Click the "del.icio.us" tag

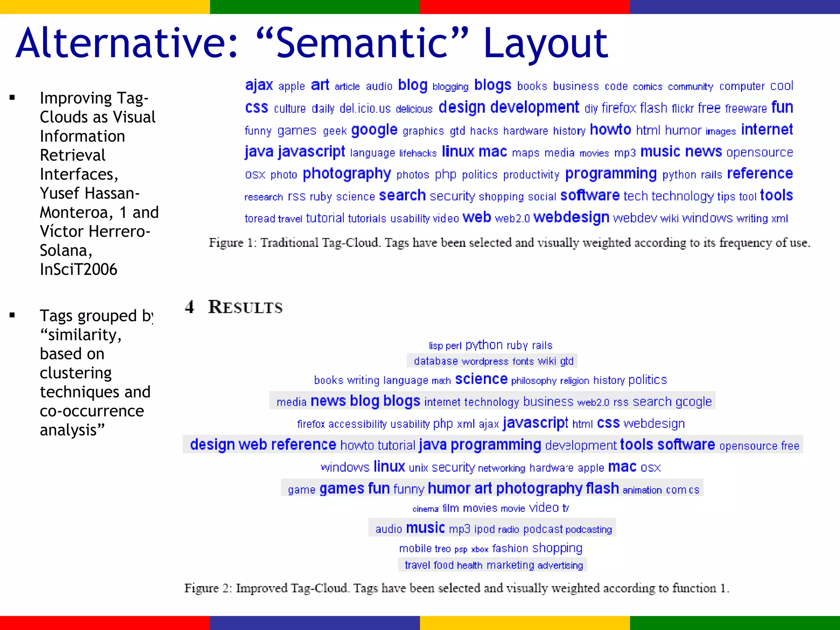point(365,109)
